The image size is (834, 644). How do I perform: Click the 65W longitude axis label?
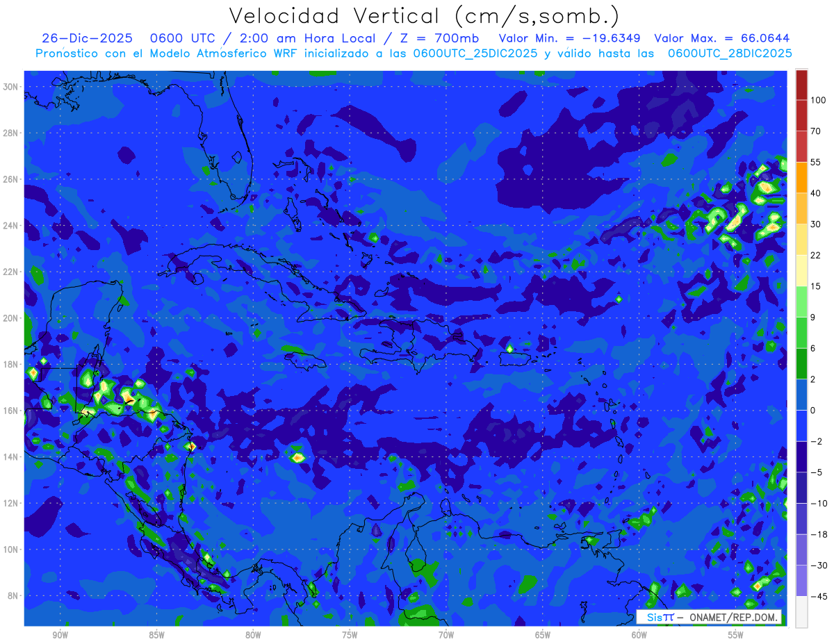(x=543, y=636)
